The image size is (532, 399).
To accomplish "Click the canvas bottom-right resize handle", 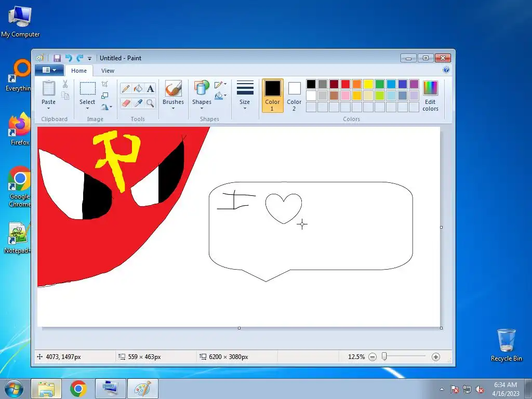I will 441,328.
